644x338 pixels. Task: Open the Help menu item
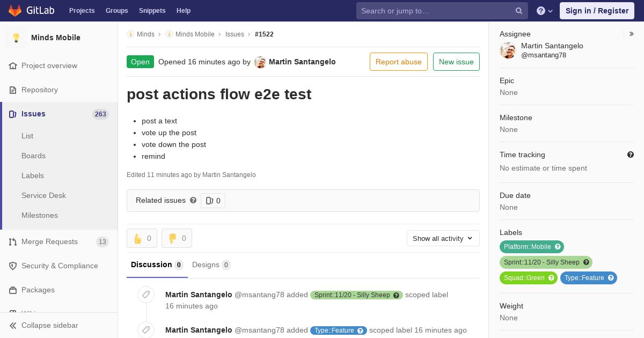point(184,11)
